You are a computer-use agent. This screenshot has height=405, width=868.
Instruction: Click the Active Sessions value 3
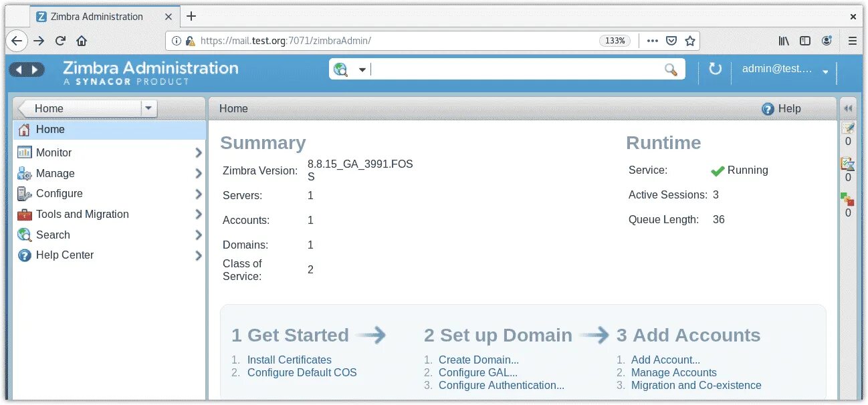click(x=716, y=195)
